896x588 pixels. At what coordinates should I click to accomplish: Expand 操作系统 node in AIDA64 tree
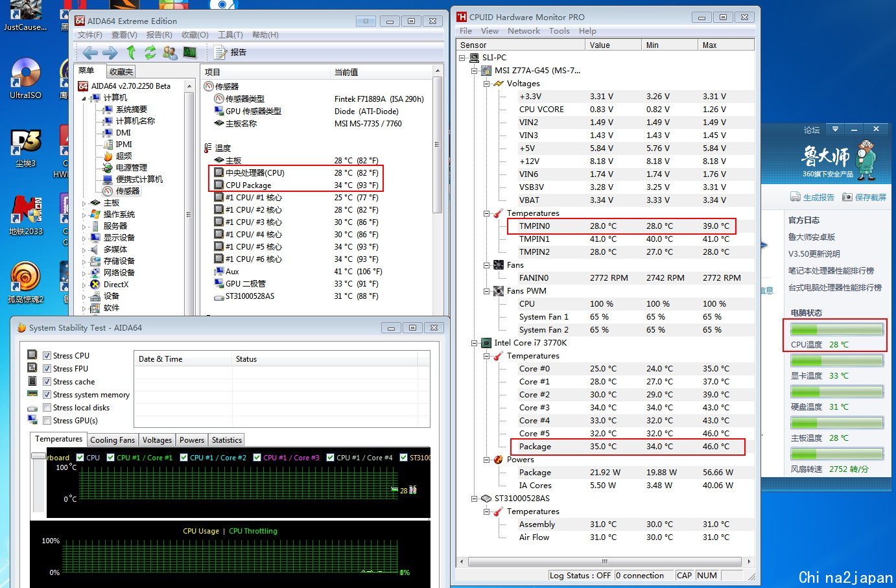click(x=84, y=215)
